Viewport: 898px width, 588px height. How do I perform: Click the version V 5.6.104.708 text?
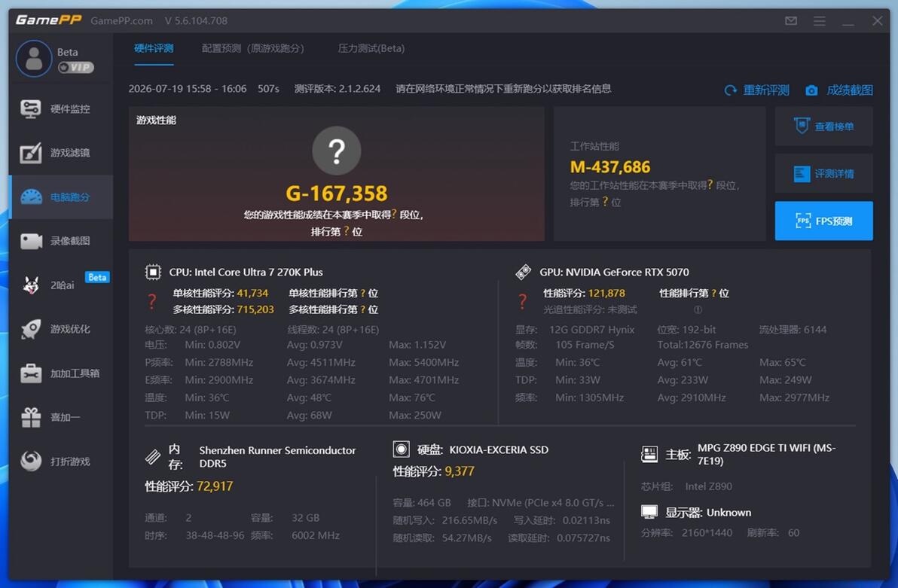pos(196,20)
